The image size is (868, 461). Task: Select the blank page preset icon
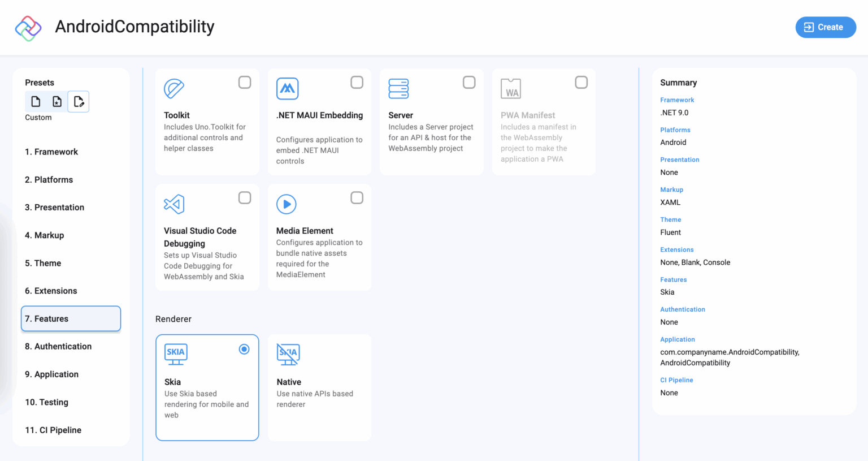[x=36, y=102]
